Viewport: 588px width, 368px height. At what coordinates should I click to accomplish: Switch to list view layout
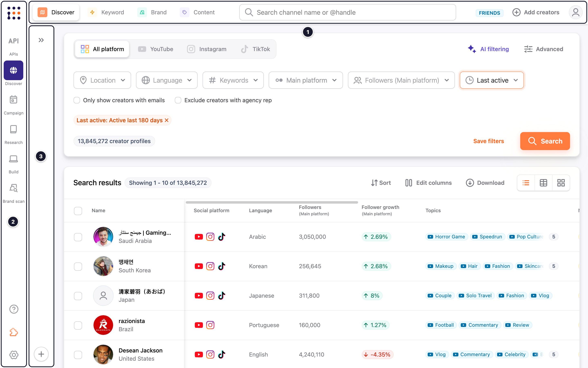(526, 183)
